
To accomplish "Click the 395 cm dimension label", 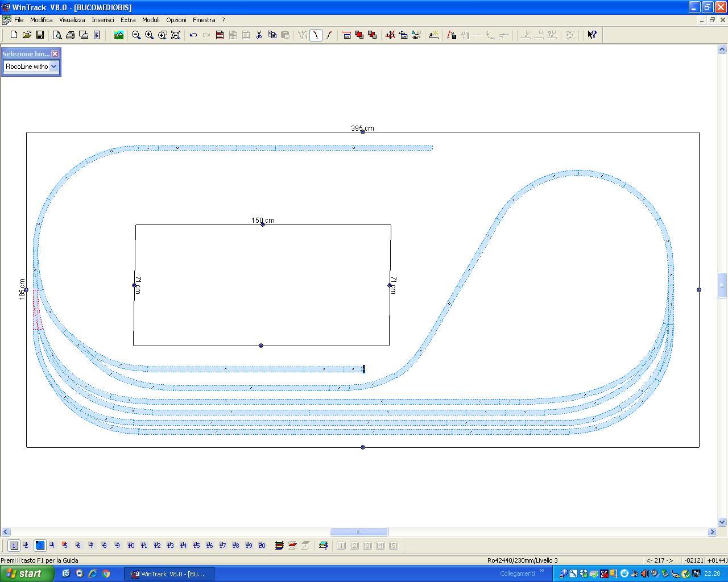I will pos(362,128).
